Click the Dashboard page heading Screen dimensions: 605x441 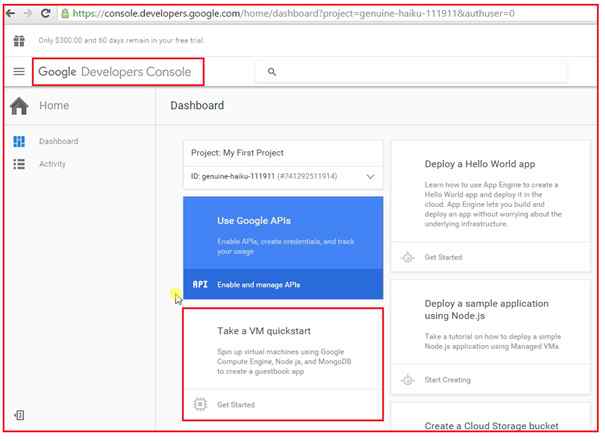(197, 106)
